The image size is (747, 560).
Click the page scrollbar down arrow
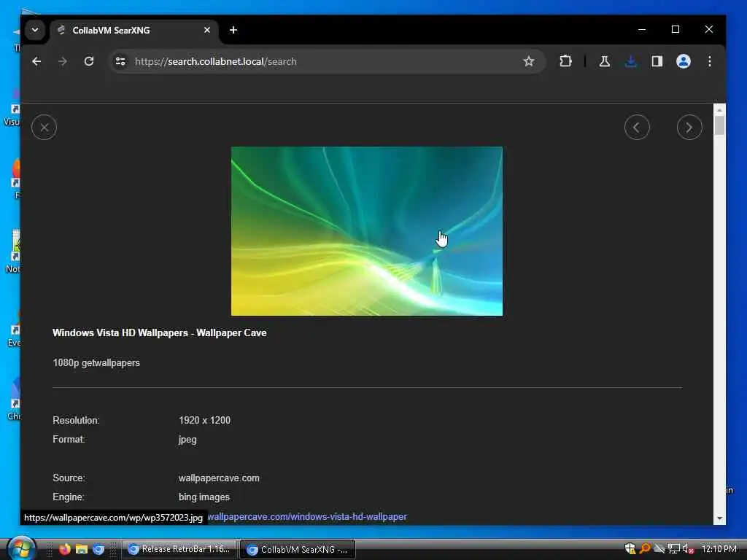(x=719, y=518)
